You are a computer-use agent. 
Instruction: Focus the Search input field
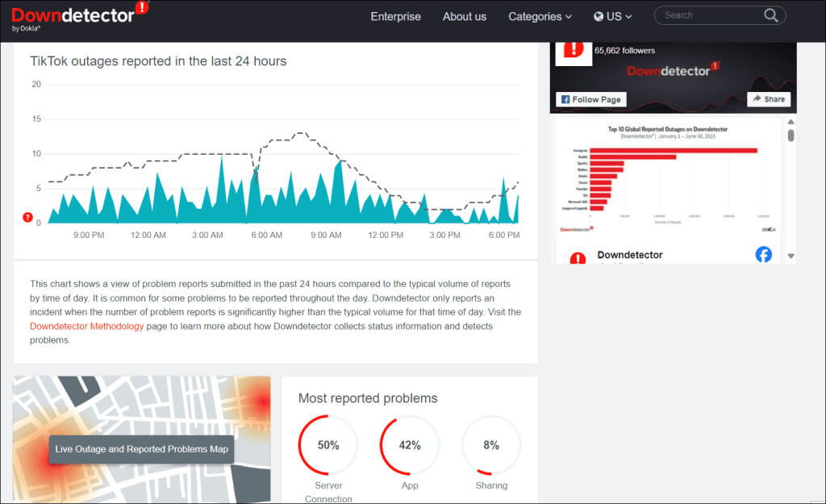pos(710,15)
